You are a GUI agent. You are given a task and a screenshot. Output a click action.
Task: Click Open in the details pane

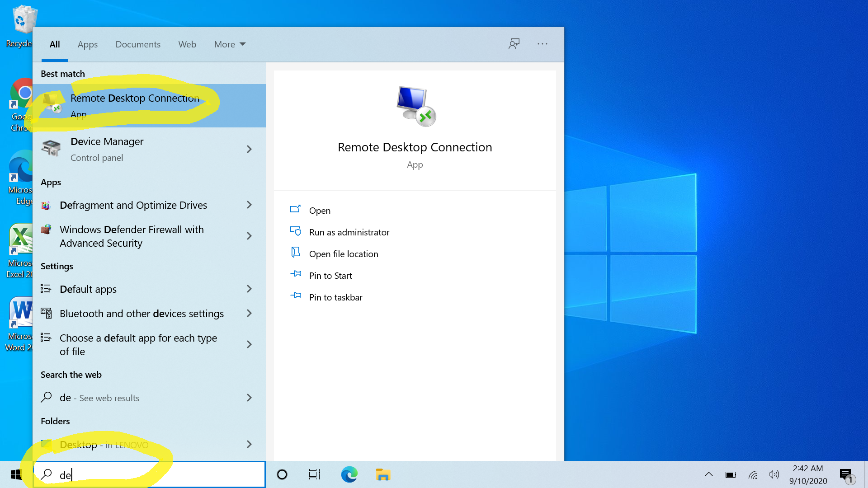coord(320,211)
